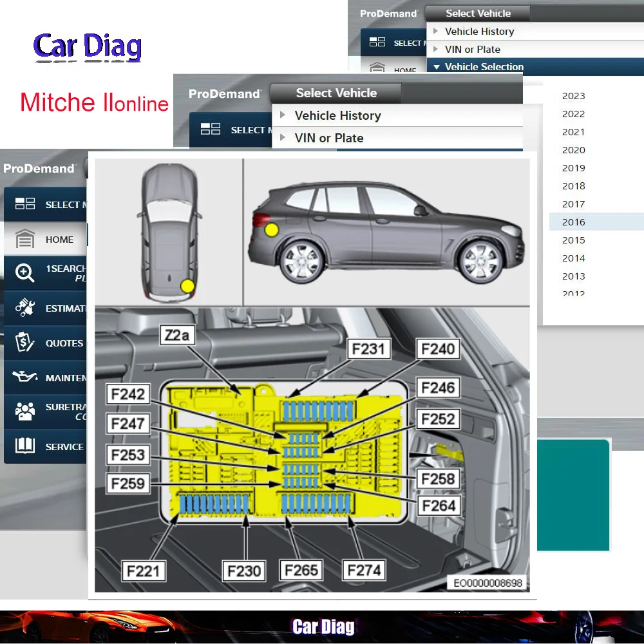Click fuse label F221
Screen dimensions: 644x644
(x=144, y=571)
